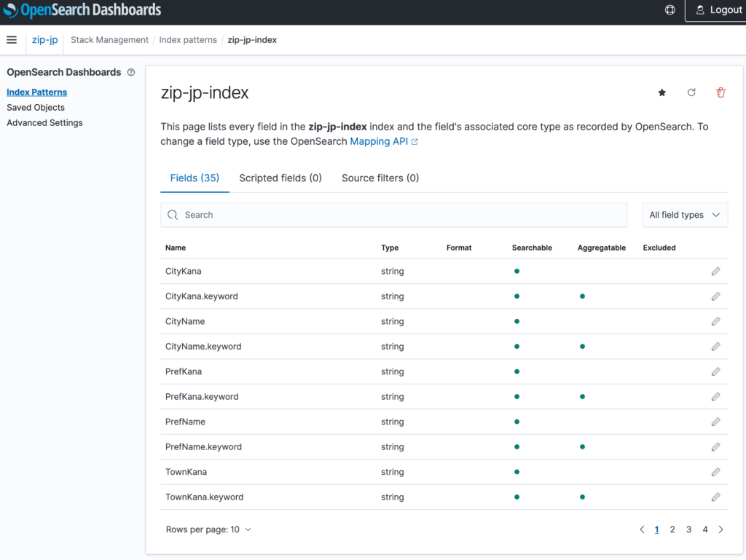This screenshot has height=560, width=746.
Task: Open the Mapping API link
Action: tap(383, 142)
